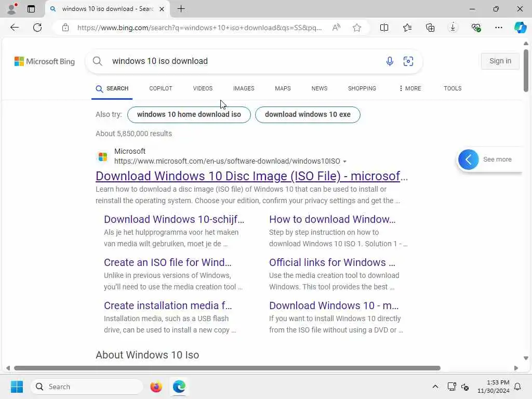Switch to the IMAGES tab
The height and width of the screenshot is (399, 532).
click(x=244, y=88)
